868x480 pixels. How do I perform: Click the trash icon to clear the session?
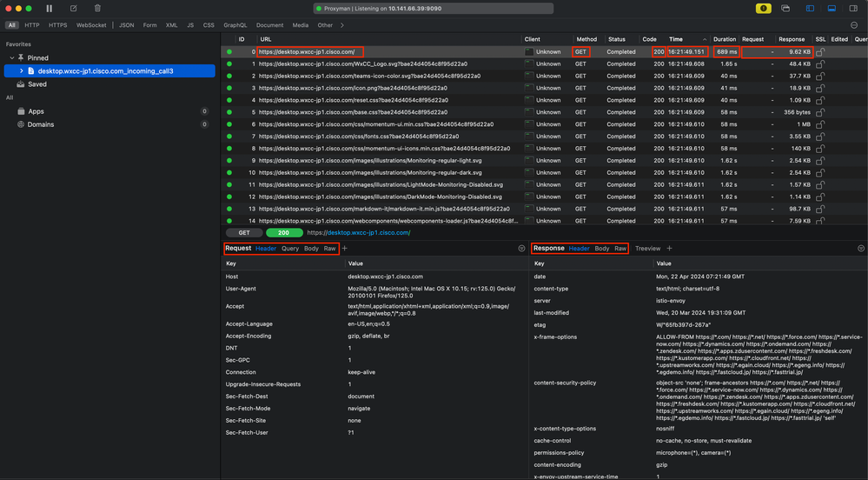pos(97,9)
